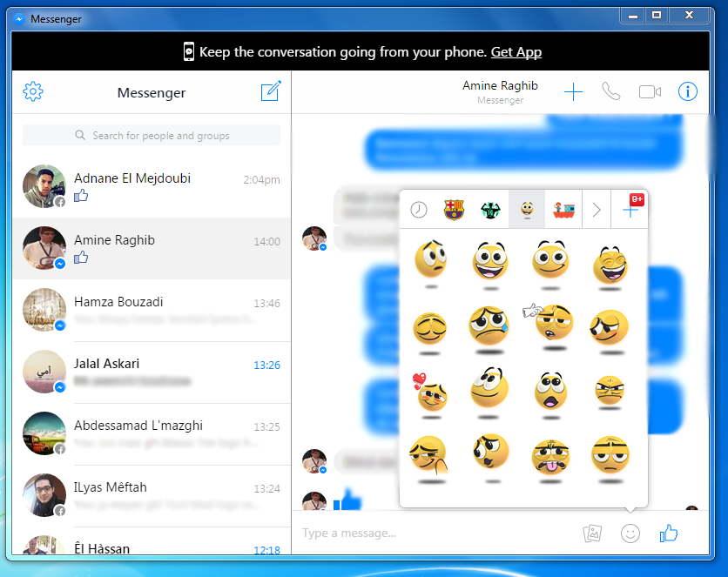This screenshot has height=577, width=728.
Task: Minimize the Messenger window
Action: pyautogui.click(x=633, y=16)
